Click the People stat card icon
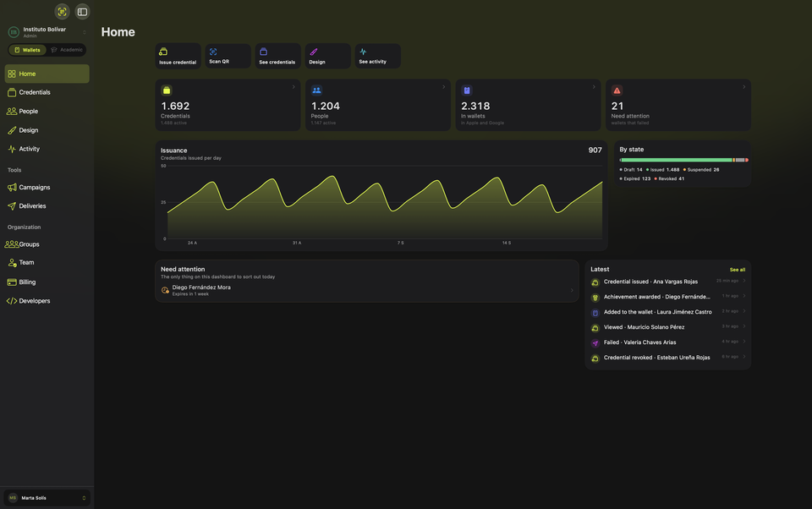Viewport: 812px width, 509px height. (x=316, y=90)
